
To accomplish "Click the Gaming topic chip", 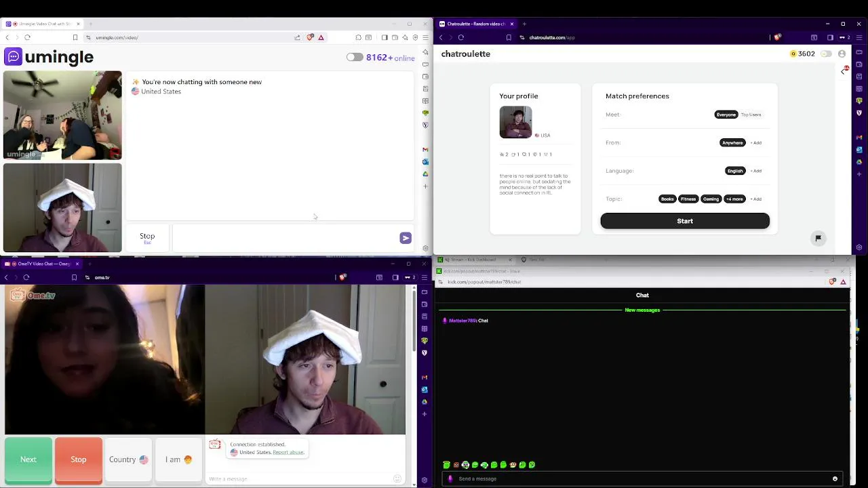I will pos(711,199).
